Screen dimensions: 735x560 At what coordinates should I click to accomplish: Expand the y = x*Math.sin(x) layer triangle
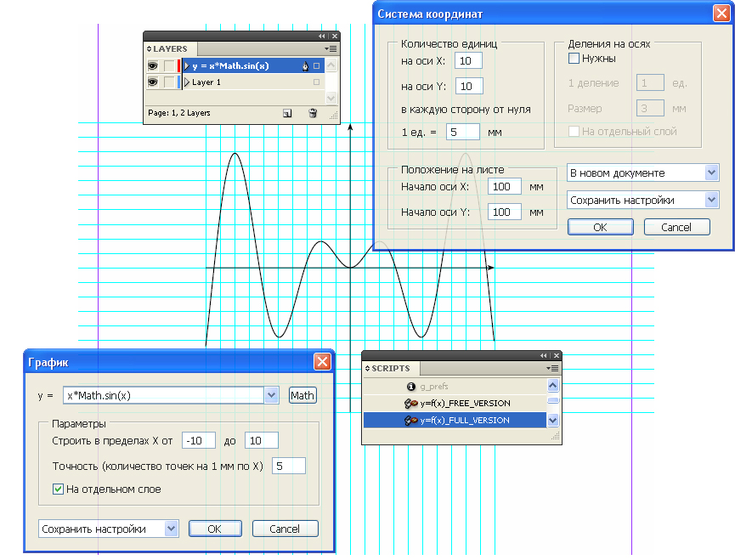click(x=187, y=66)
